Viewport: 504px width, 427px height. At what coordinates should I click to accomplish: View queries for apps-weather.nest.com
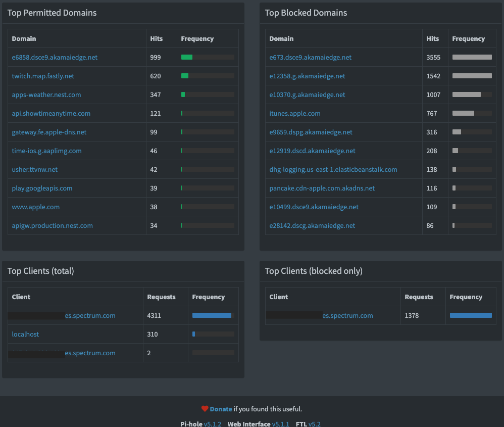point(46,94)
